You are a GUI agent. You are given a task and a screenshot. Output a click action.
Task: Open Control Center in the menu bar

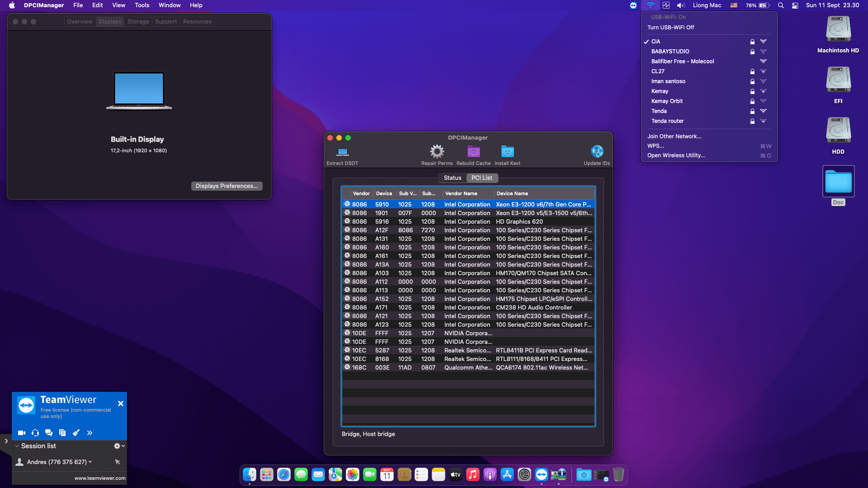(795, 5)
